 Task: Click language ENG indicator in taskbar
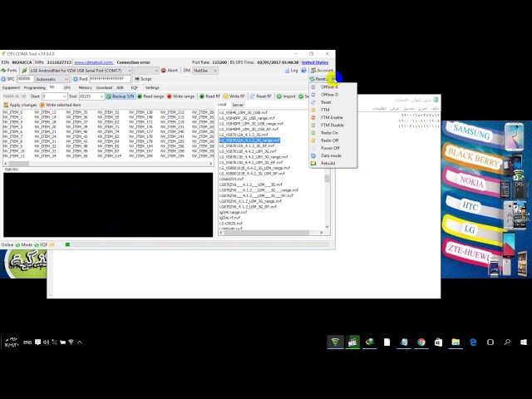click(27, 342)
